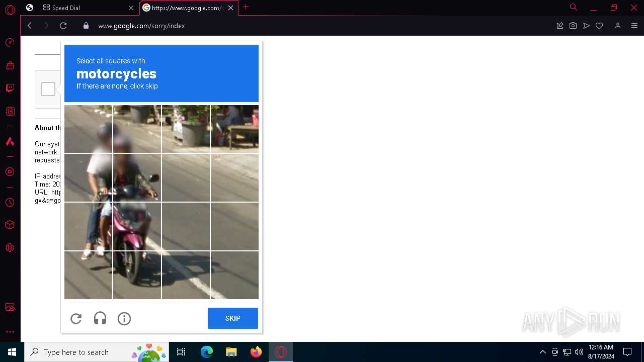This screenshot has width=644, height=362.
Task: Open the Opera main menu logo
Action: pyautogui.click(x=10, y=10)
